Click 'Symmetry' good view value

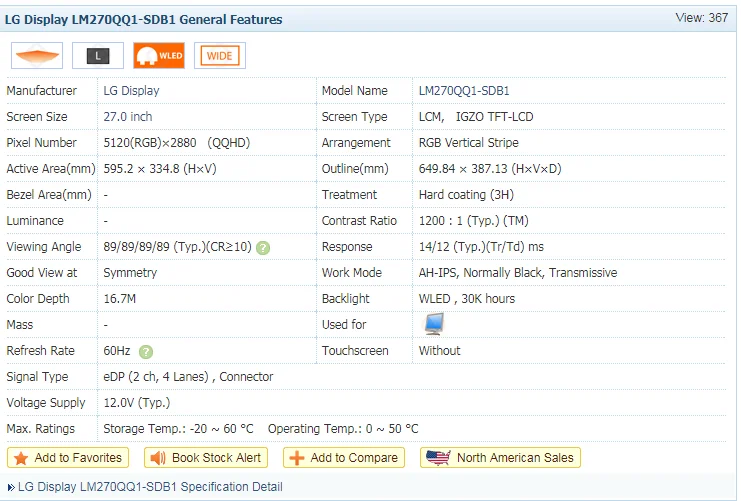point(130,273)
